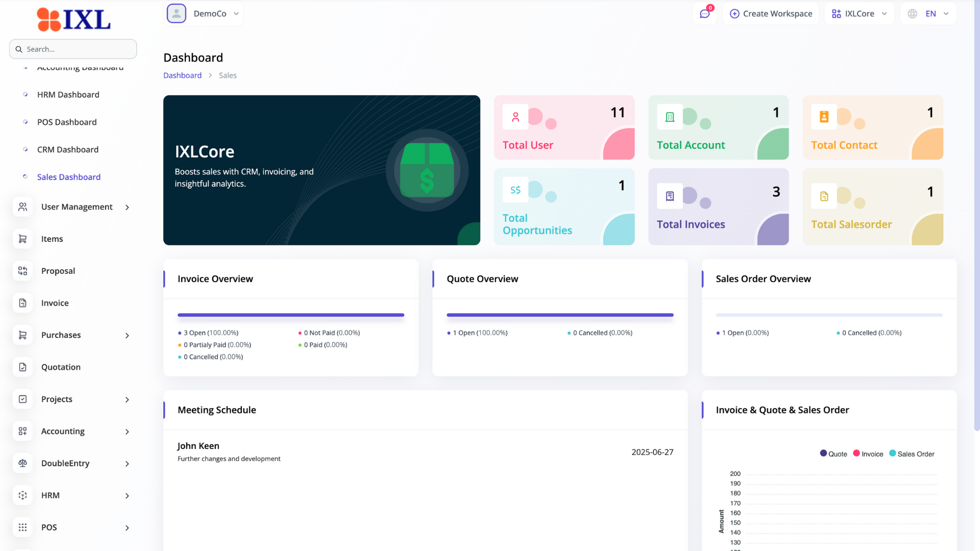
Task: Click the DoubleEntry scales icon
Action: 23,463
